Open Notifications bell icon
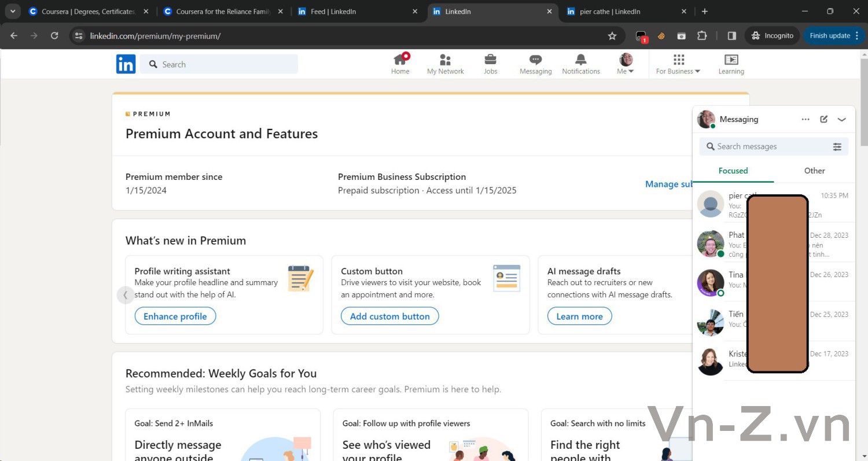Viewport: 868px width, 461px height. click(x=581, y=64)
